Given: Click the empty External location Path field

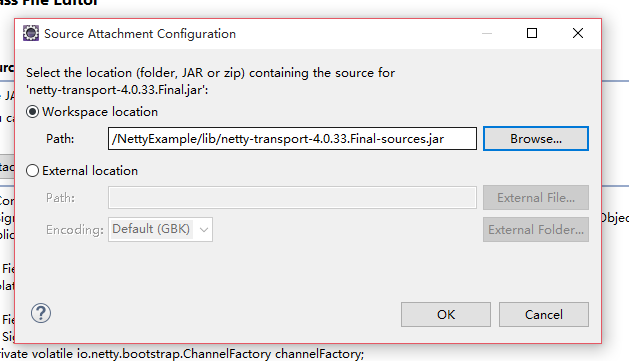Looking at the screenshot, I should click(x=292, y=197).
